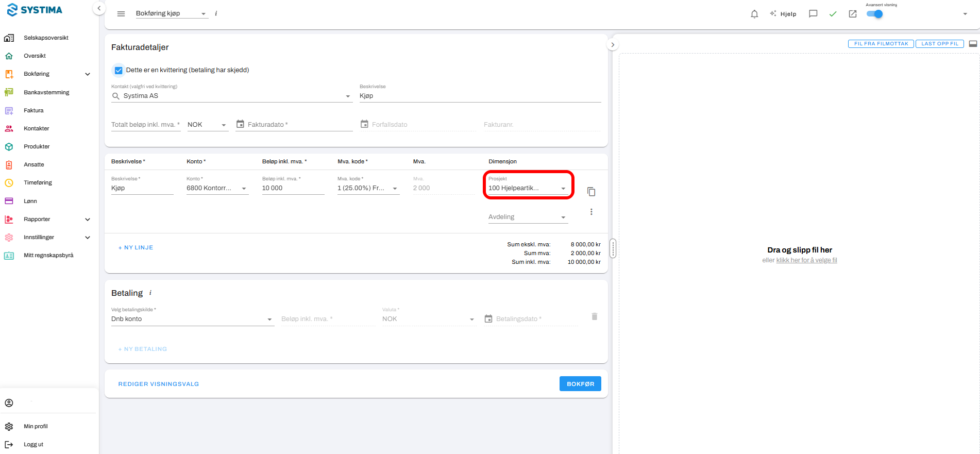Click the Forfallsdato calendar icon
The image size is (980, 454).
tap(364, 124)
